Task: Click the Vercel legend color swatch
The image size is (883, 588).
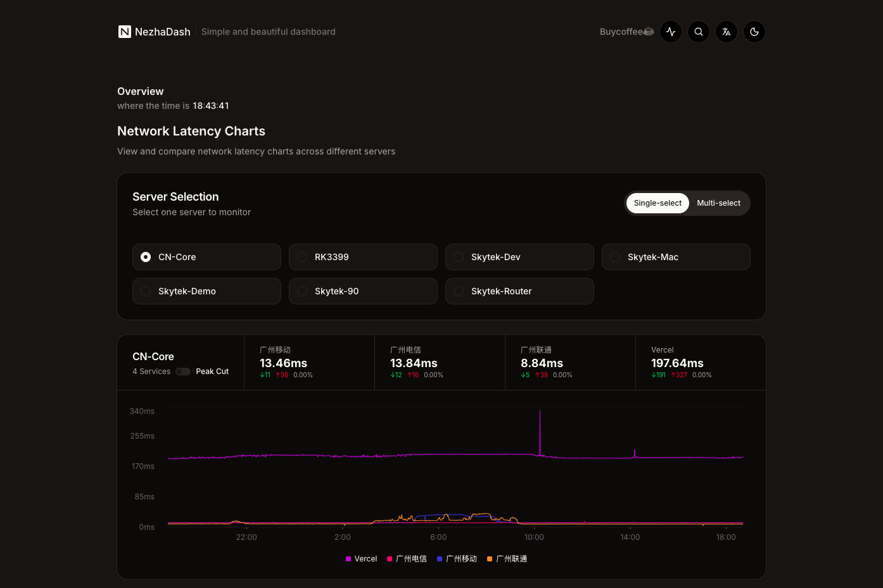Action: pyautogui.click(x=348, y=559)
